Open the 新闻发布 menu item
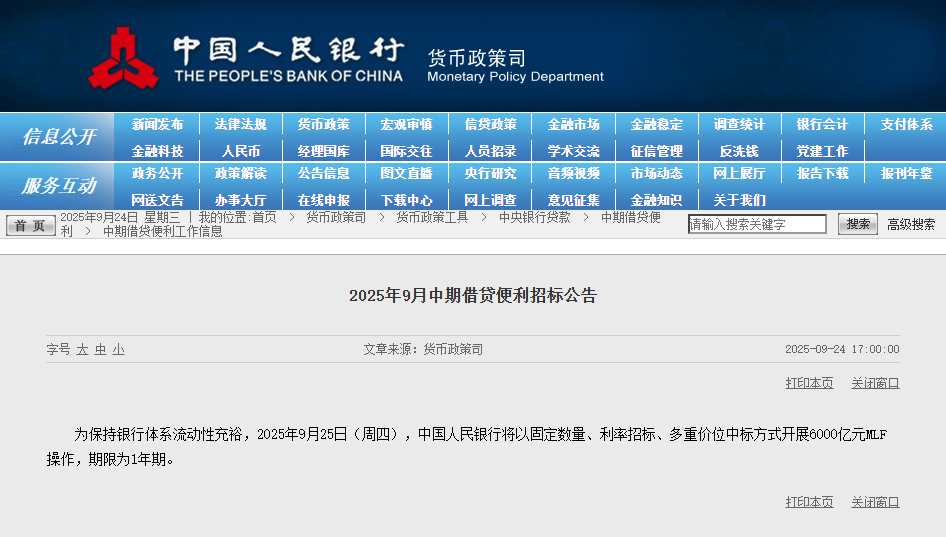 [157, 124]
